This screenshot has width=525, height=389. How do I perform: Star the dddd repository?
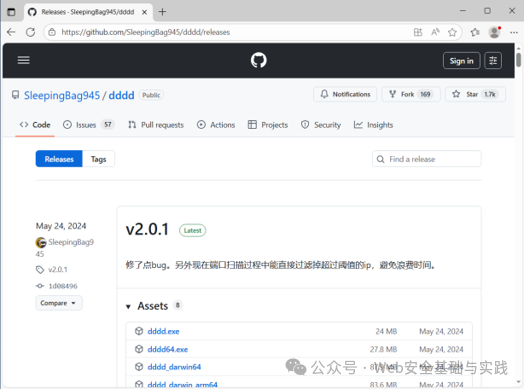click(475, 94)
